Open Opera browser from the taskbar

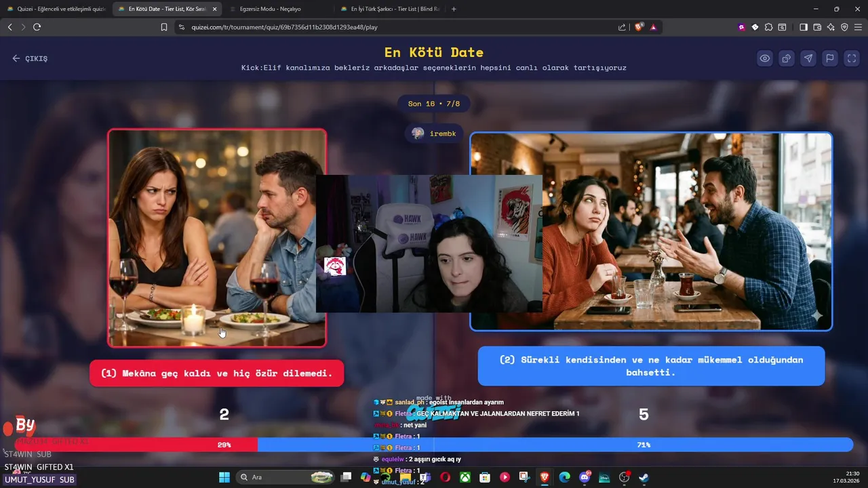pyautogui.click(x=445, y=477)
